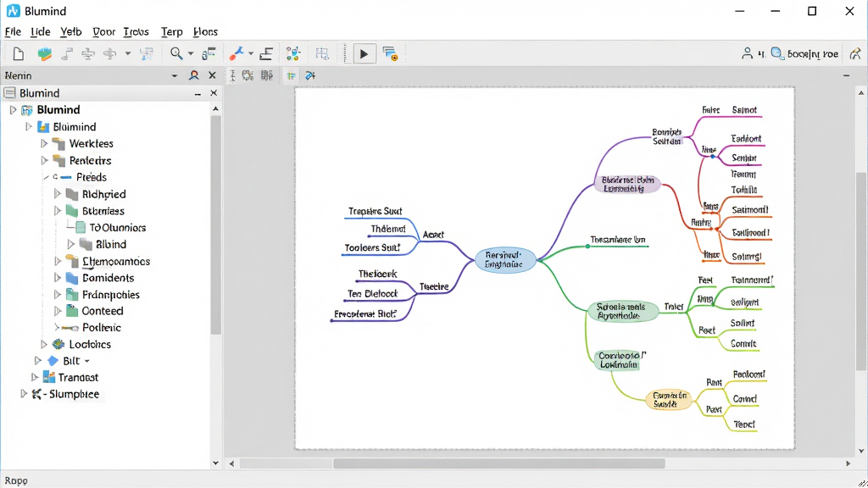The height and width of the screenshot is (488, 868).
Task: Click the search icon near Boceint roe
Action: pyautogui.click(x=777, y=53)
